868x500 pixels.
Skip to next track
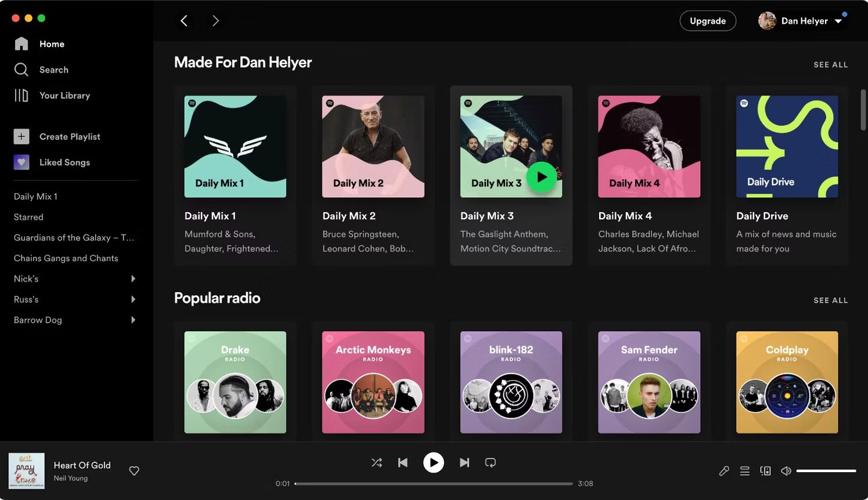click(464, 462)
